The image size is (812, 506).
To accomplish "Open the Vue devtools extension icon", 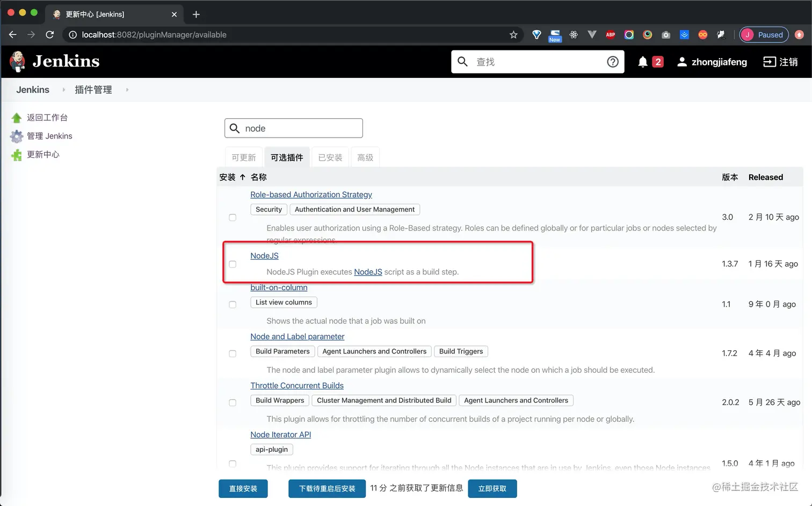I will tap(592, 34).
